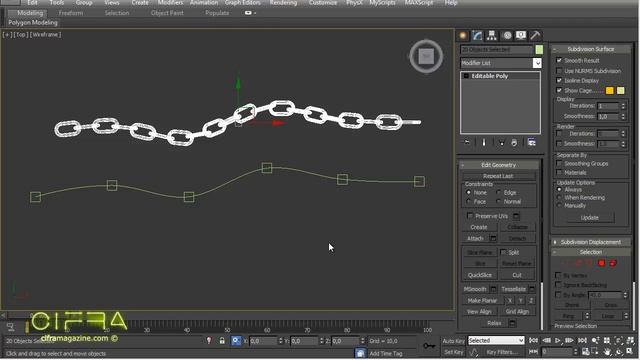The image size is (640, 360).
Task: Click the Make Planar button
Action: [482, 301]
